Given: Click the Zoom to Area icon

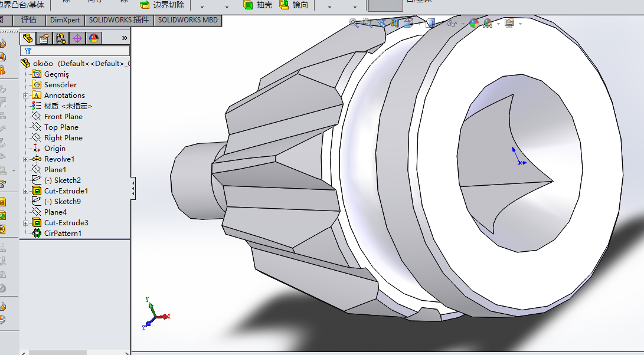Looking at the screenshot, I should tap(367, 23).
